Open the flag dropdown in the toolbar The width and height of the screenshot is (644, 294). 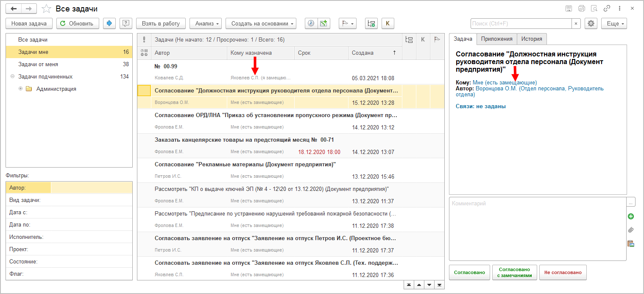(x=347, y=23)
